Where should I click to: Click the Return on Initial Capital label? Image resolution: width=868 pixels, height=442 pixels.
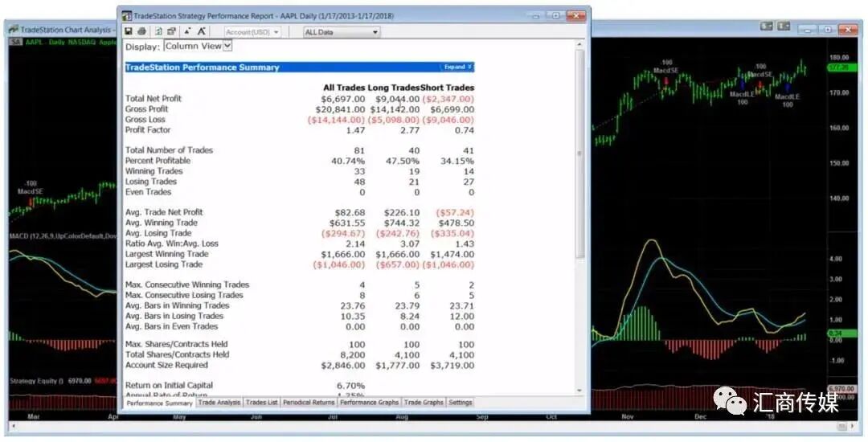coord(169,385)
